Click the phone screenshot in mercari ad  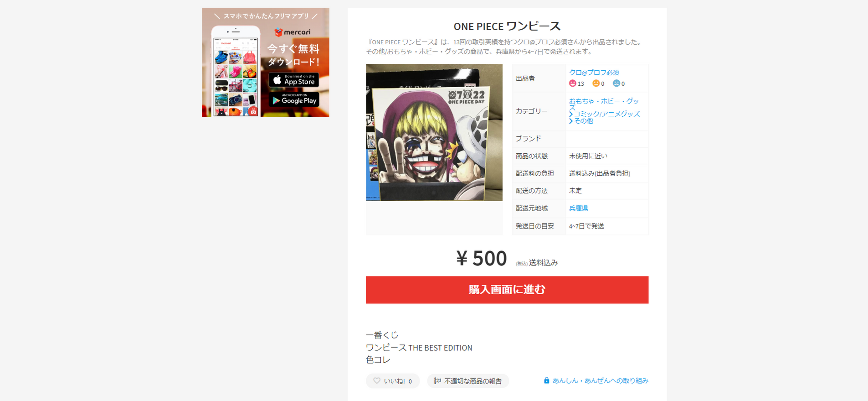236,72
